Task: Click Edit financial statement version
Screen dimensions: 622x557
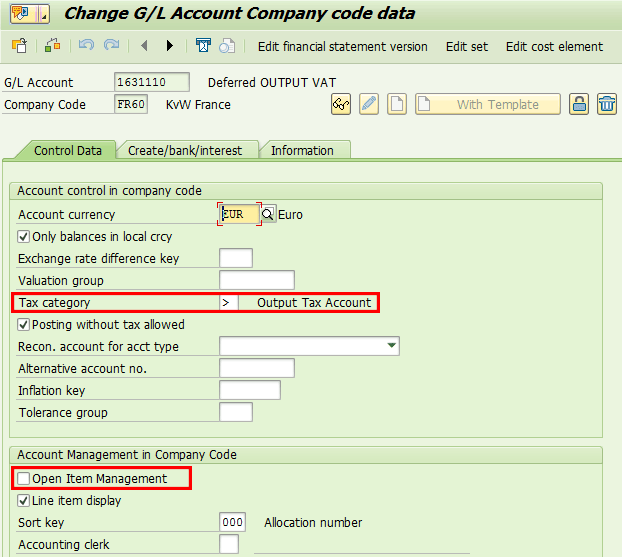Action: (342, 47)
